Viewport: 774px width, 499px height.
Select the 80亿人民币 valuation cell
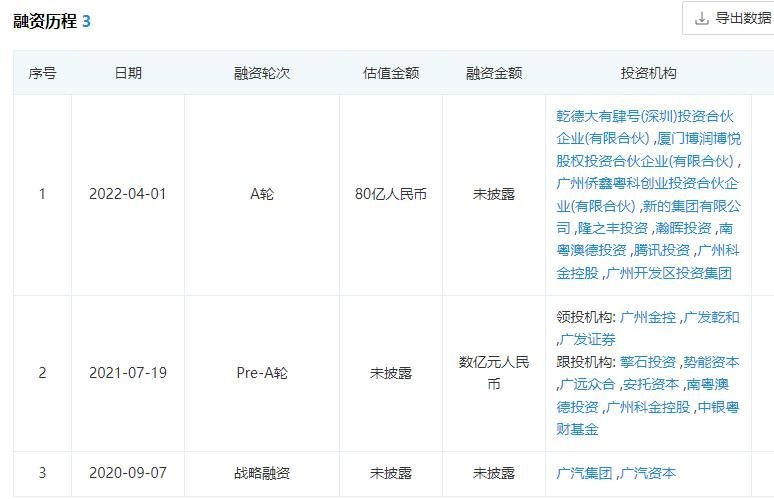click(391, 194)
